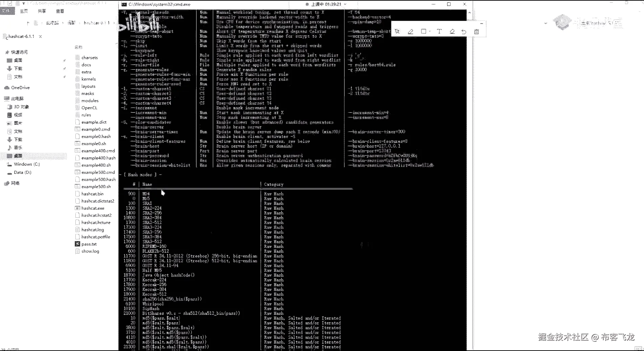
Task: Select the cursor pointer annotation tool
Action: (x=397, y=31)
